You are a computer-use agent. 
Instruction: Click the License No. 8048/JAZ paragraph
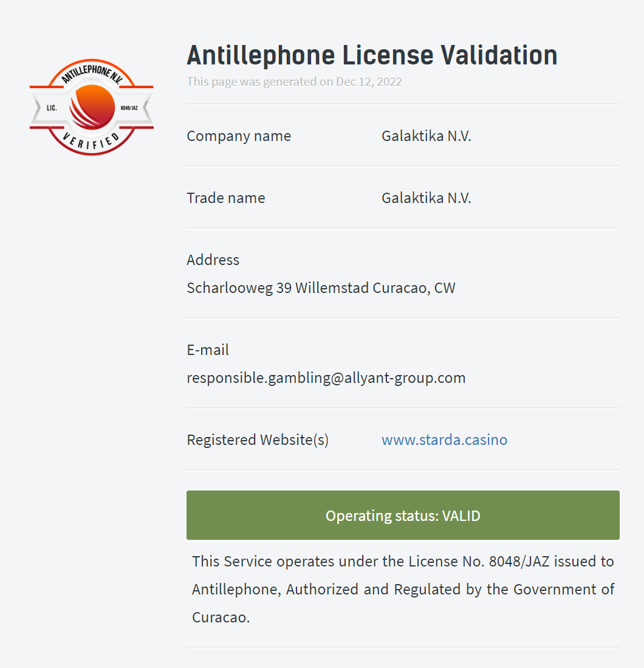point(403,589)
